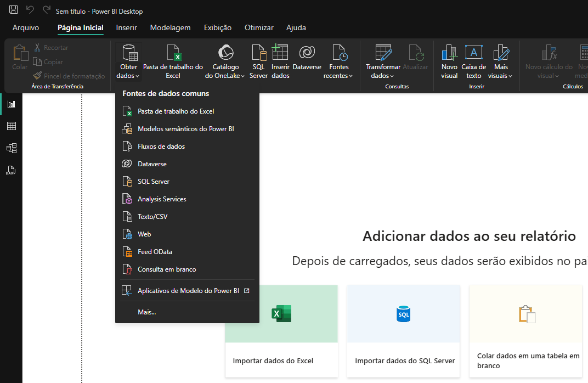The width and height of the screenshot is (588, 383).
Task: Choose Analysis Services menu entry
Action: (x=187, y=199)
